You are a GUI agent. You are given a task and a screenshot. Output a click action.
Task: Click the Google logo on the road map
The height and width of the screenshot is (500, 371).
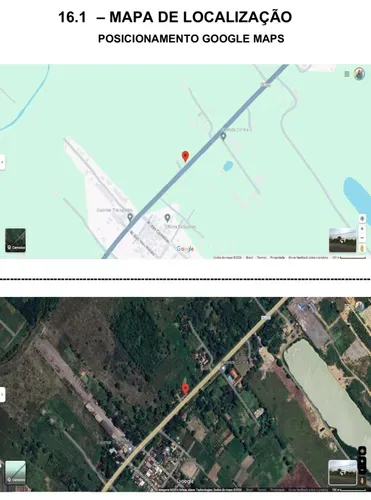tap(185, 249)
